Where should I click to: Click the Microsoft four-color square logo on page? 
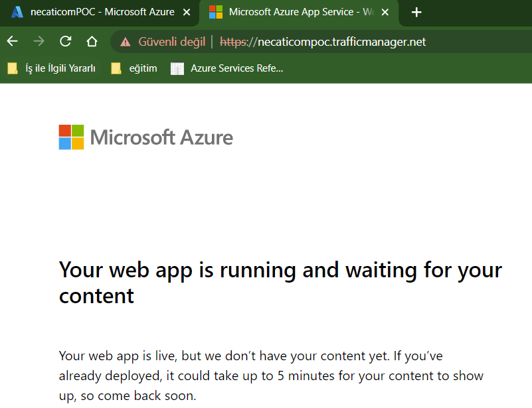click(71, 137)
